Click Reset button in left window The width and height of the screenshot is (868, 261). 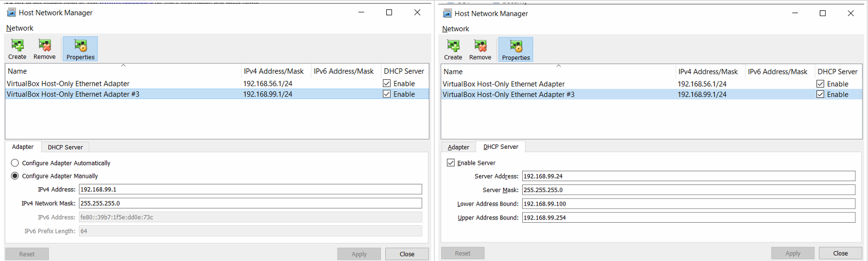27,254
